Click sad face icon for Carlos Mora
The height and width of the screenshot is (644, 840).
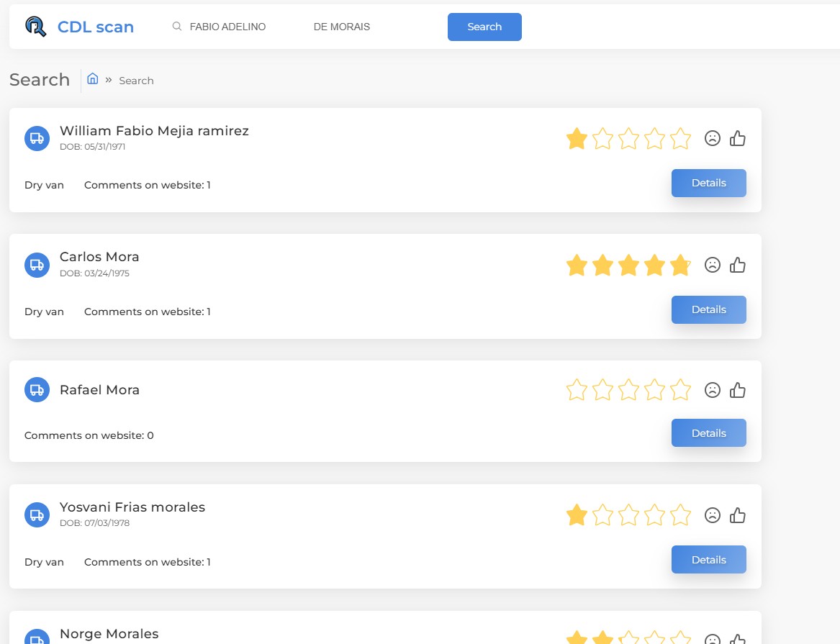click(x=713, y=265)
